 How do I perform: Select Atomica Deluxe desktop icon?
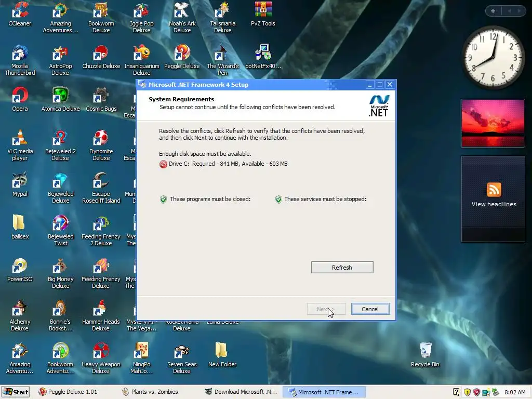[60, 99]
